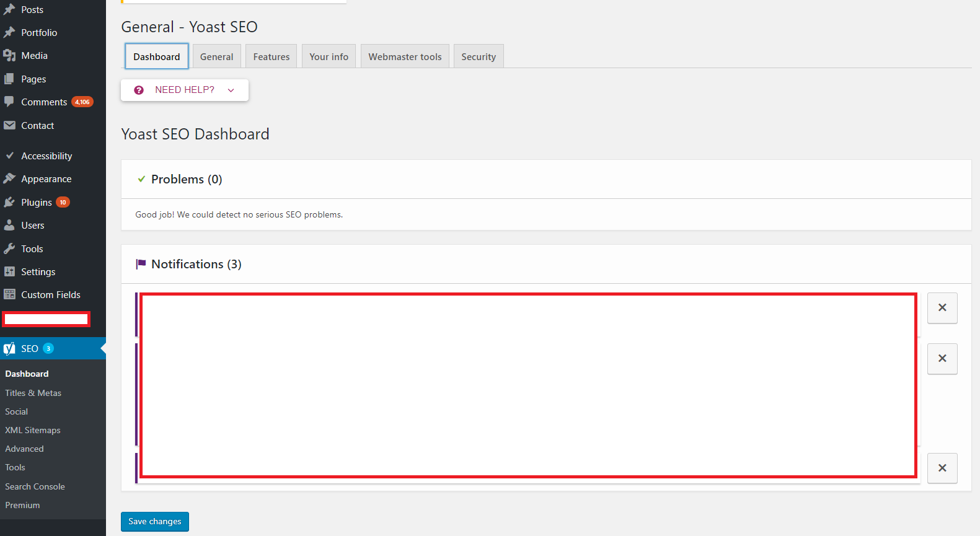Click the Tools wrench icon

(9, 248)
